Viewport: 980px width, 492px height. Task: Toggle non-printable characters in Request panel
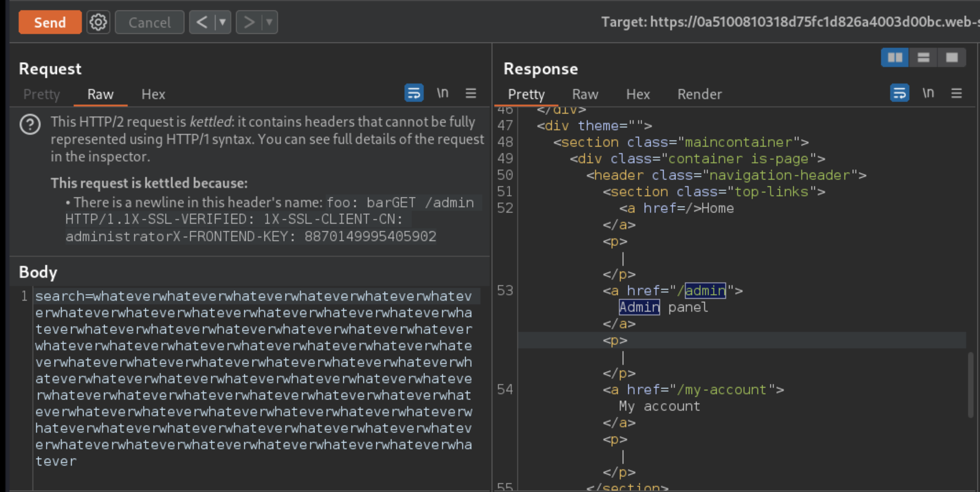pyautogui.click(x=442, y=93)
